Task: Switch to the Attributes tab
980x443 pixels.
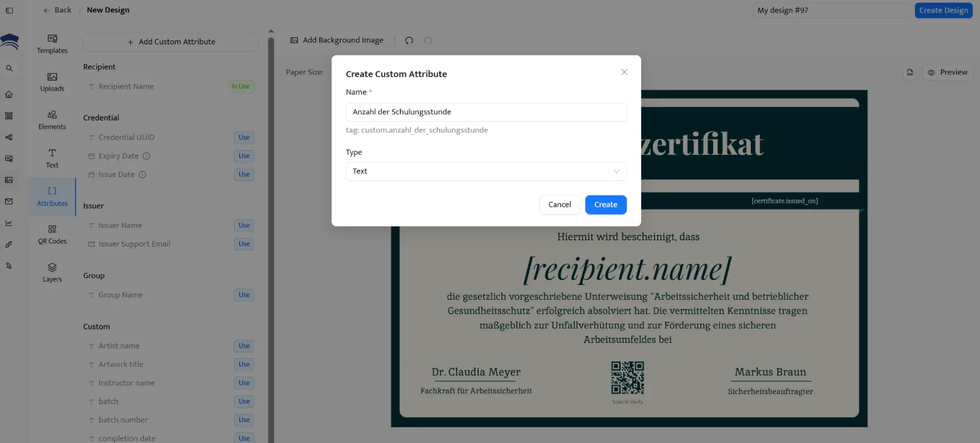Action: point(51,196)
